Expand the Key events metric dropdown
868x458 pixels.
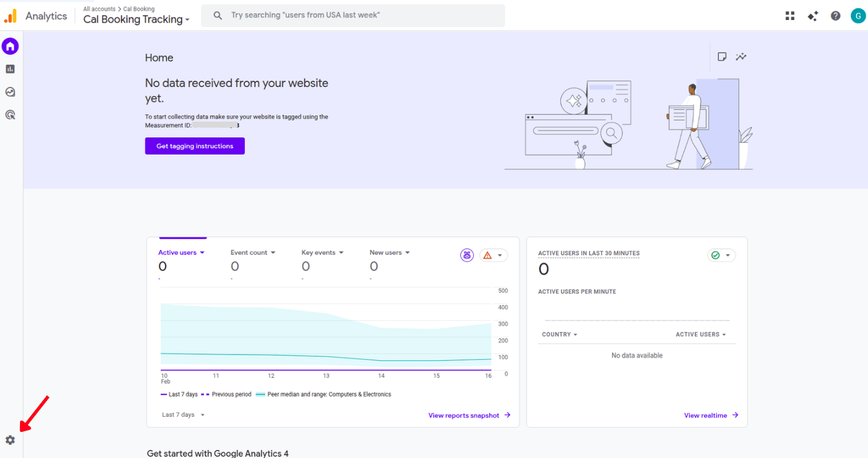(323, 252)
